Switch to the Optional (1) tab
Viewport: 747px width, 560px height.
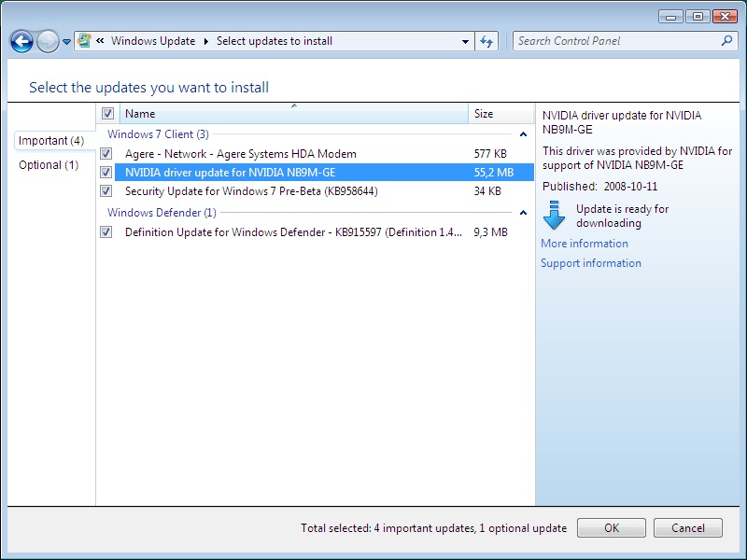coord(49,165)
